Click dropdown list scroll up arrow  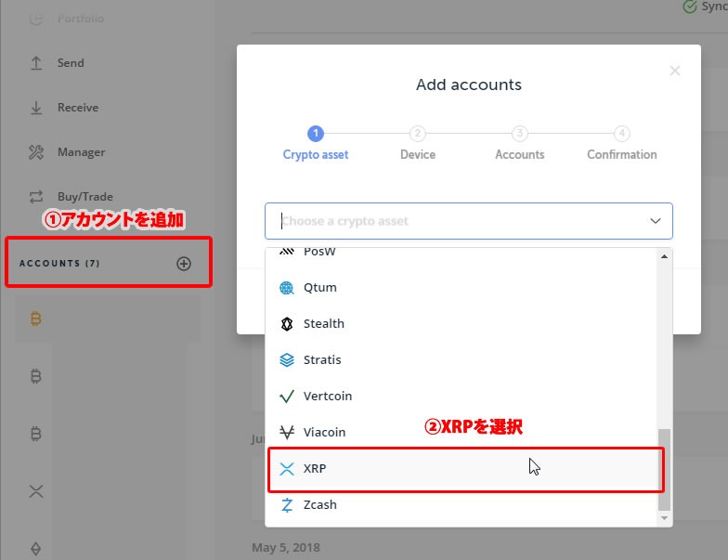pos(665,256)
